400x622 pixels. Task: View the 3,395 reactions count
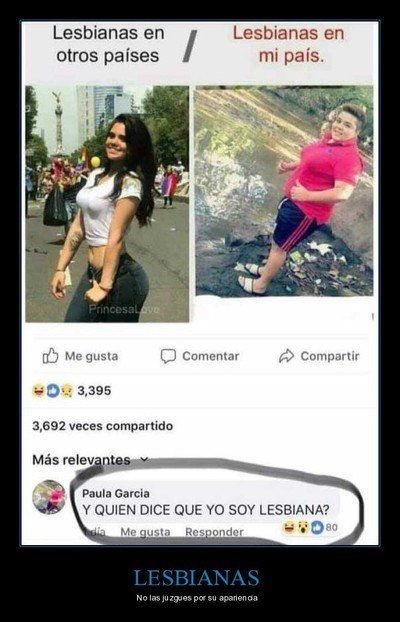click(94, 391)
